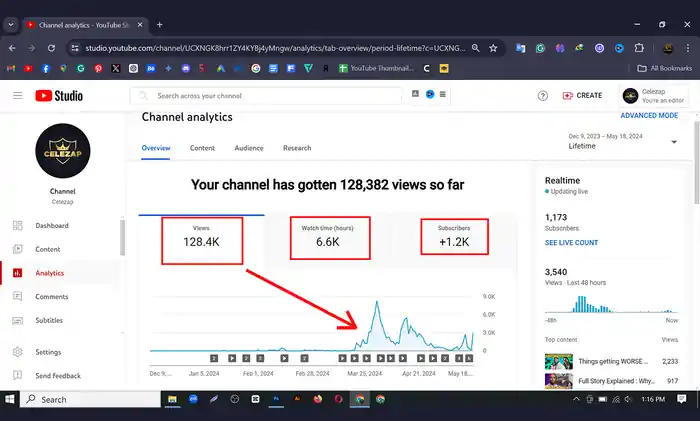Show hidden system tray icons

pos(576,399)
